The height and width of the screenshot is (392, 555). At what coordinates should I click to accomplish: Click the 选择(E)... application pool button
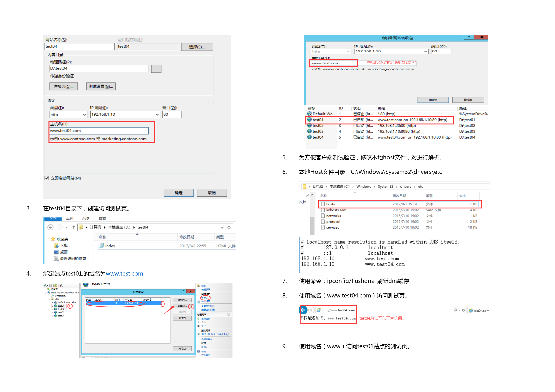pyautogui.click(x=197, y=47)
